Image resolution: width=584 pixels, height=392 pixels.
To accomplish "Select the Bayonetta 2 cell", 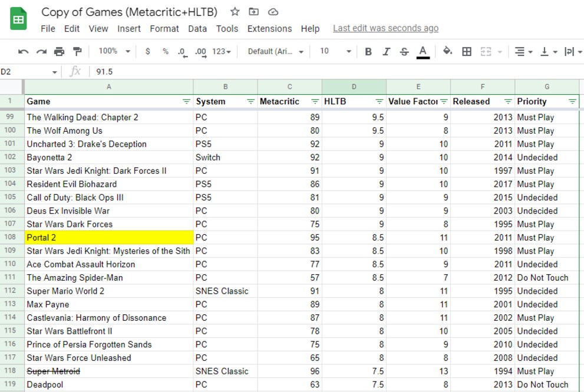I will tap(109, 157).
